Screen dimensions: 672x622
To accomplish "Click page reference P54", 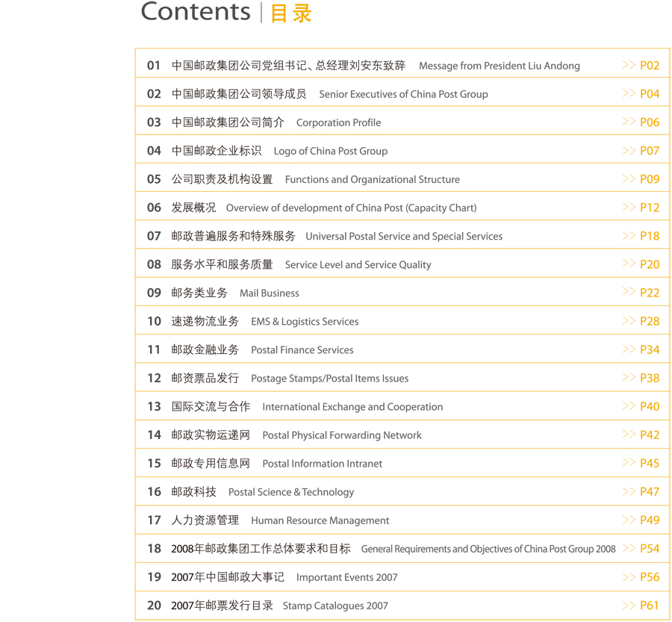I will point(650,549).
